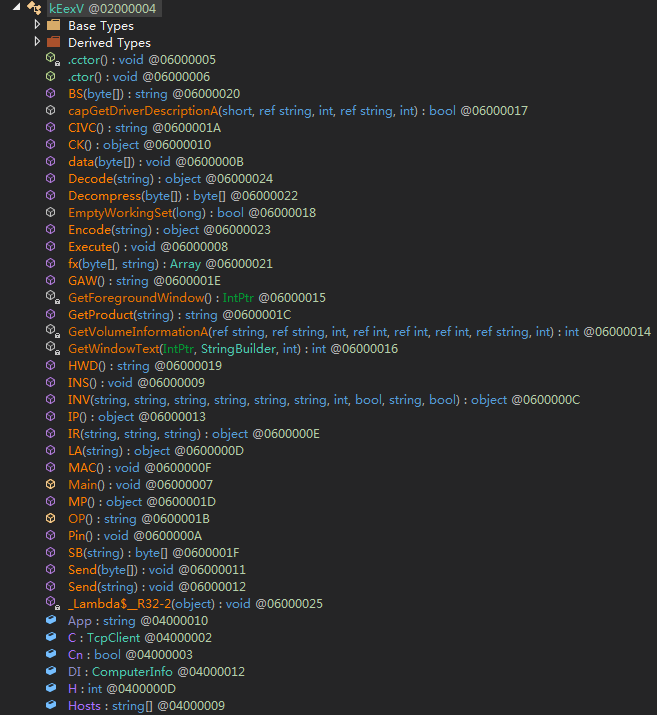
Task: Click the field icon beside App
Action: click(51, 620)
